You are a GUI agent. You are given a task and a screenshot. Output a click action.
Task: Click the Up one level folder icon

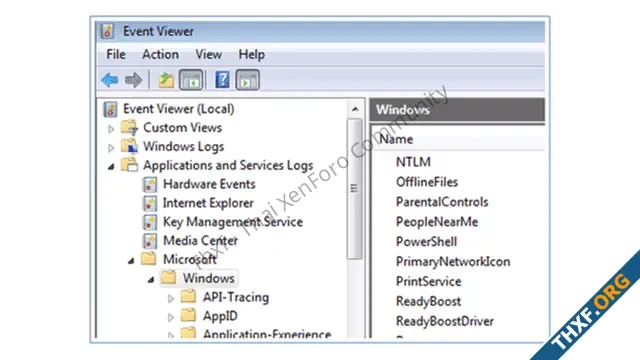(166, 80)
